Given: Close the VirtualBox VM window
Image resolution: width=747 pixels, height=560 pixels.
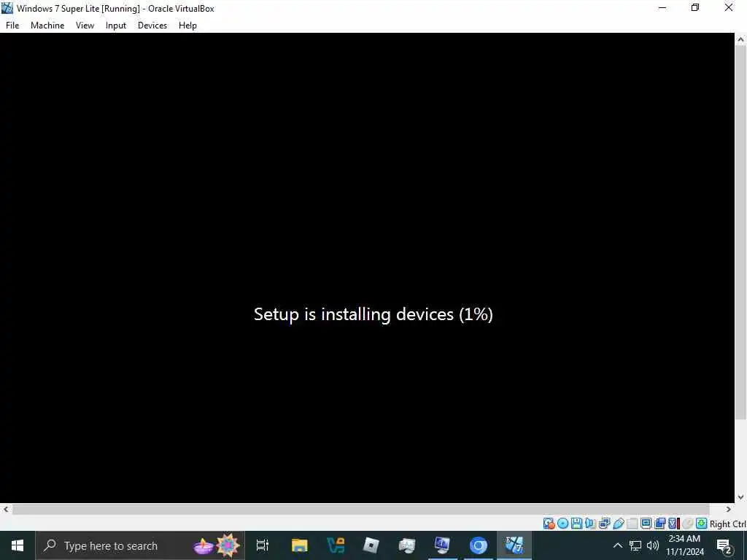Looking at the screenshot, I should tap(729, 7).
